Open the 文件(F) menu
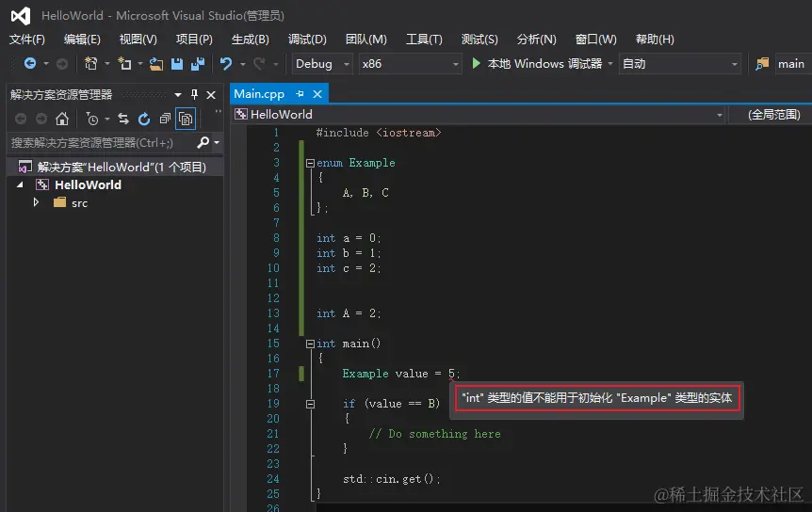 pyautogui.click(x=27, y=40)
